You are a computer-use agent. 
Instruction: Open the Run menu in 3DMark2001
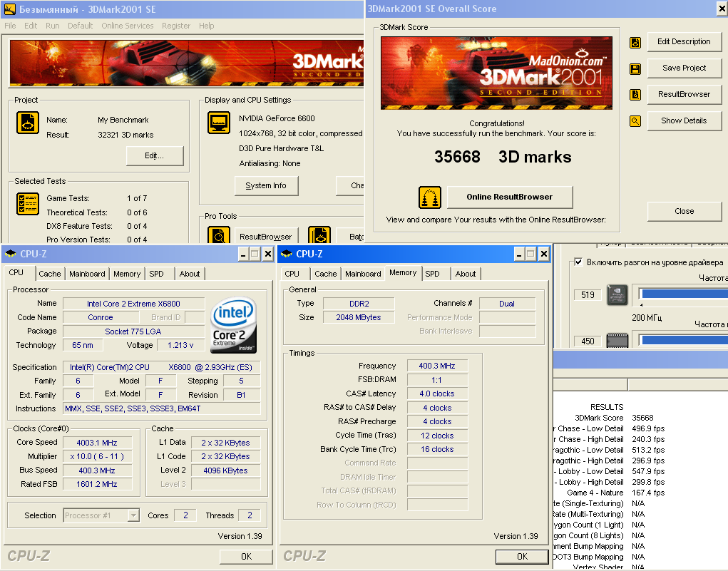(x=53, y=26)
